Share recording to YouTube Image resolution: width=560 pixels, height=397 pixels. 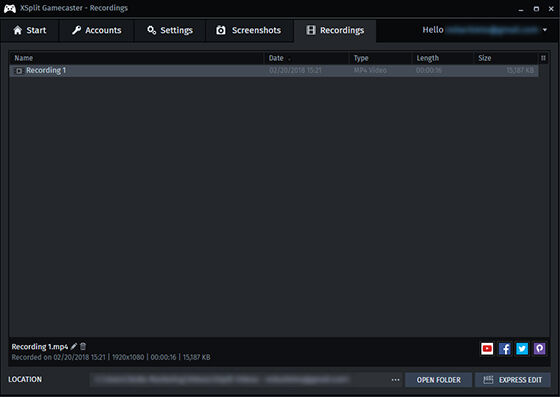[x=487, y=348]
